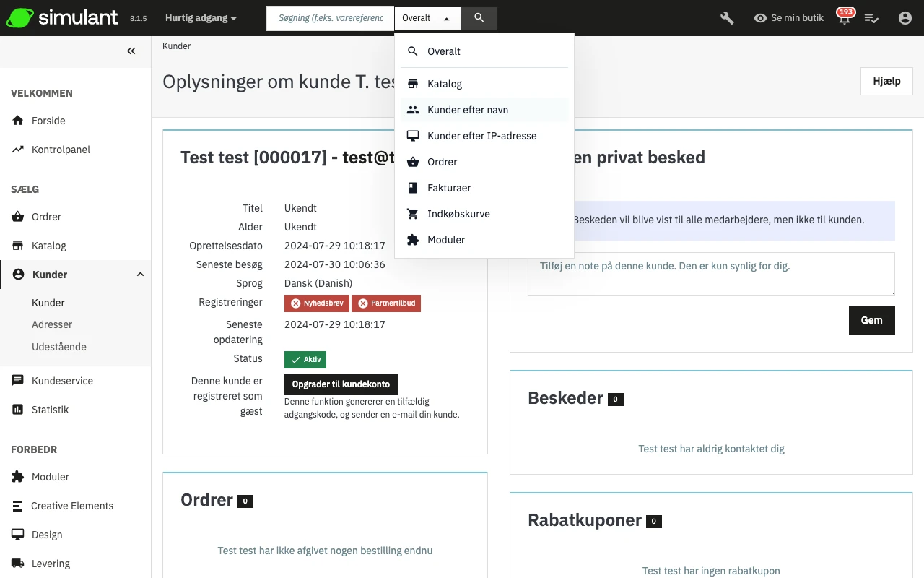This screenshot has width=924, height=578.
Task: Open notifications bell with 193 badge
Action: [x=843, y=18]
